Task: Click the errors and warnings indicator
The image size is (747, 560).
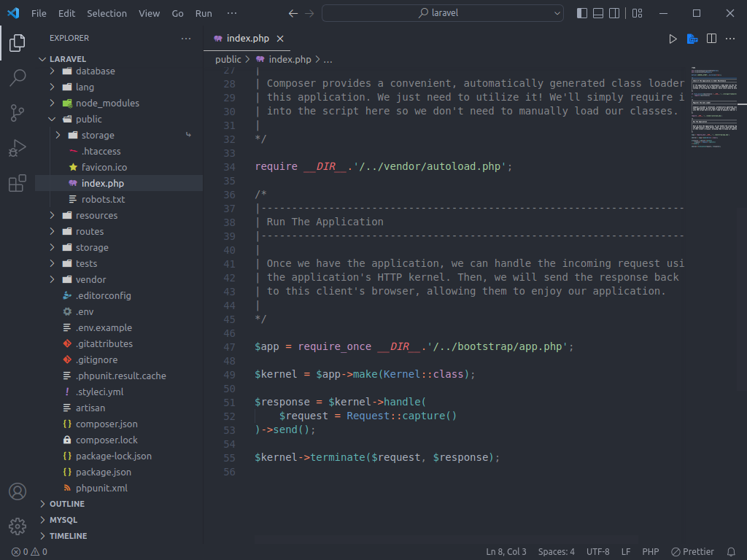Action: (x=29, y=552)
